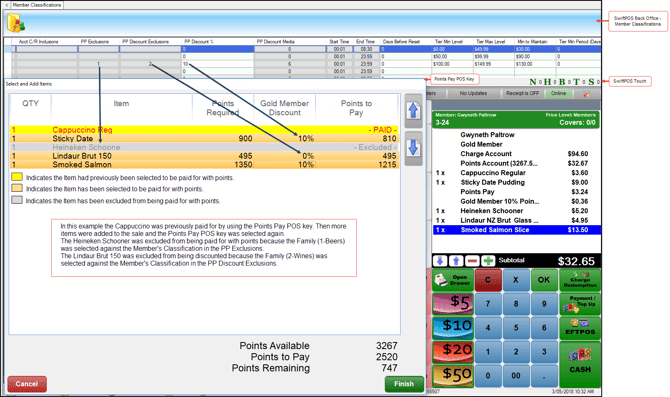Select the Sticky Date item row
The height and width of the screenshot is (397, 670).
(205, 138)
